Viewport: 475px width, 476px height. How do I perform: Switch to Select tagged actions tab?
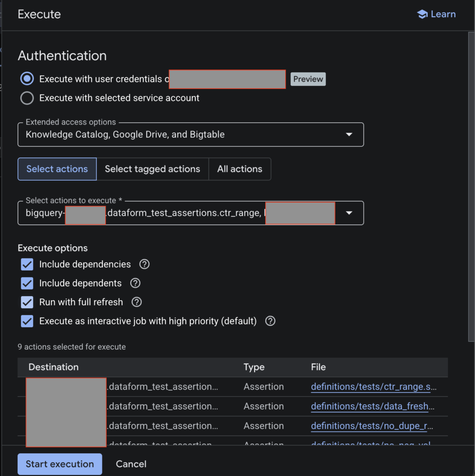pos(153,169)
